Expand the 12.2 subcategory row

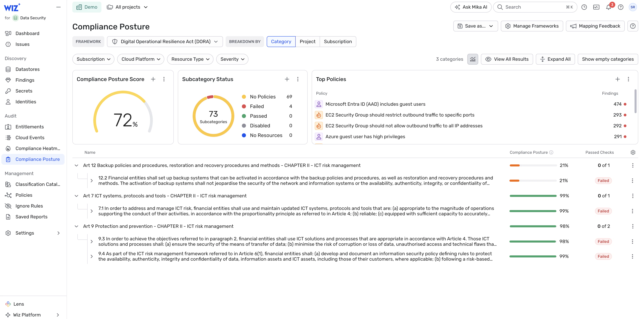coord(92,181)
